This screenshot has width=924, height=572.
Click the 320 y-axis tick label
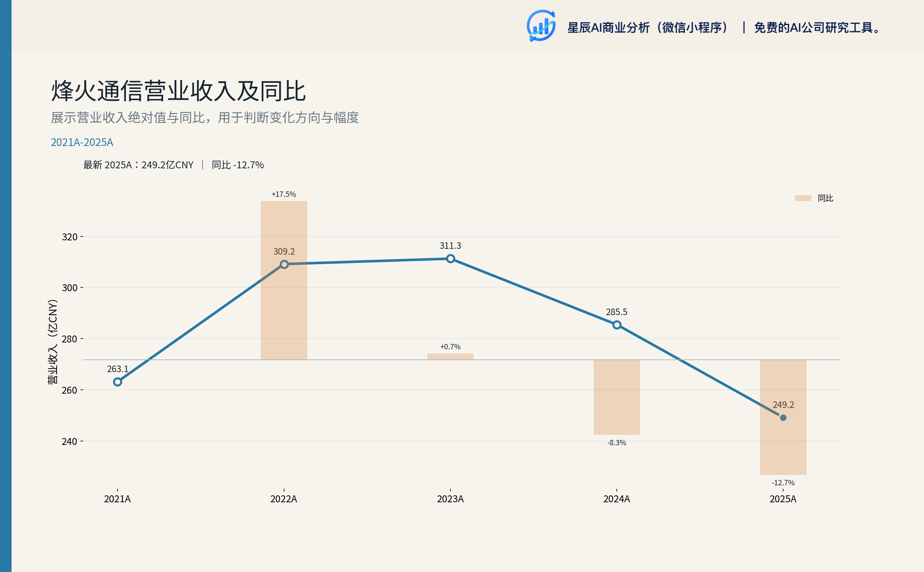pos(70,237)
